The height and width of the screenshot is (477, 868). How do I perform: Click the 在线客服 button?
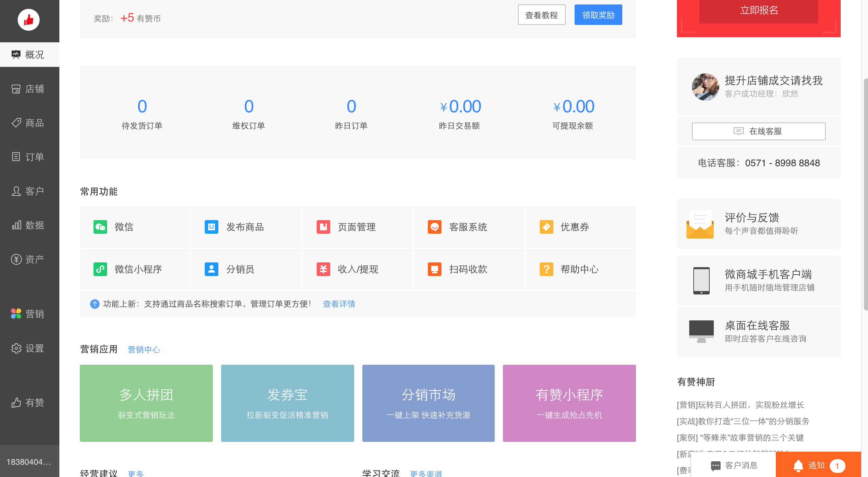pos(758,131)
